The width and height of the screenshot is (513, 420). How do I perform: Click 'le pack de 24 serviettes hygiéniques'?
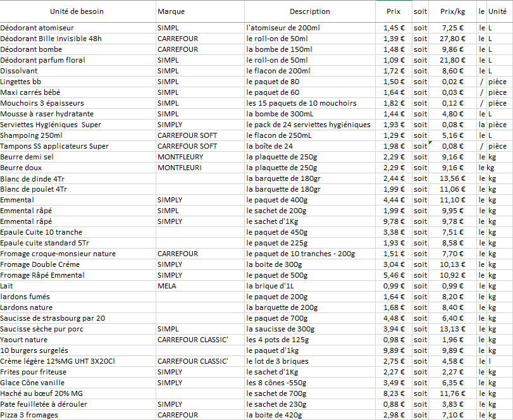point(310,125)
